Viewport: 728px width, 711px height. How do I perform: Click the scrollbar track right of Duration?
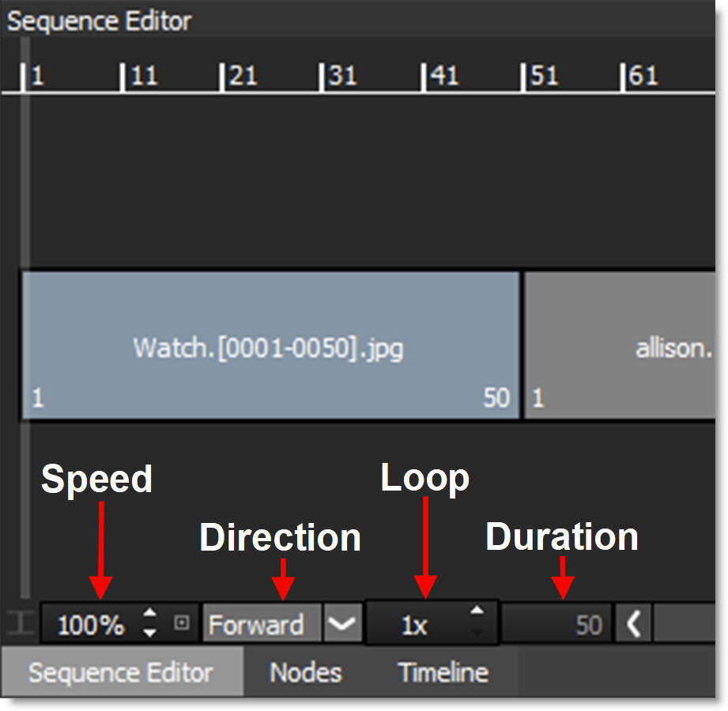684,626
